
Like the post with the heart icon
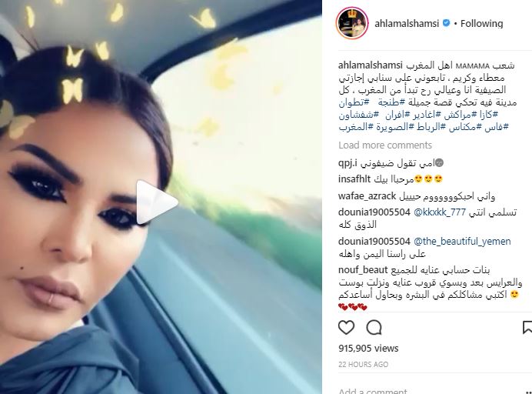pyautogui.click(x=347, y=328)
